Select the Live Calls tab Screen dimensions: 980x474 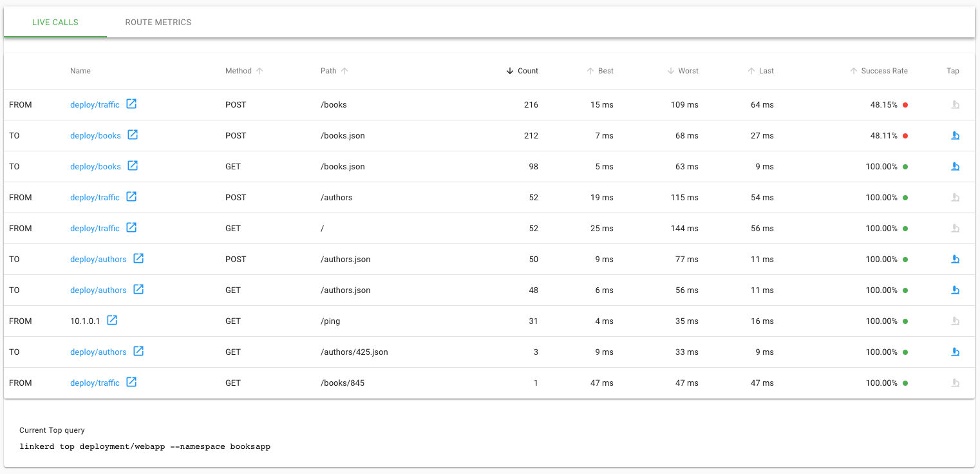55,22
